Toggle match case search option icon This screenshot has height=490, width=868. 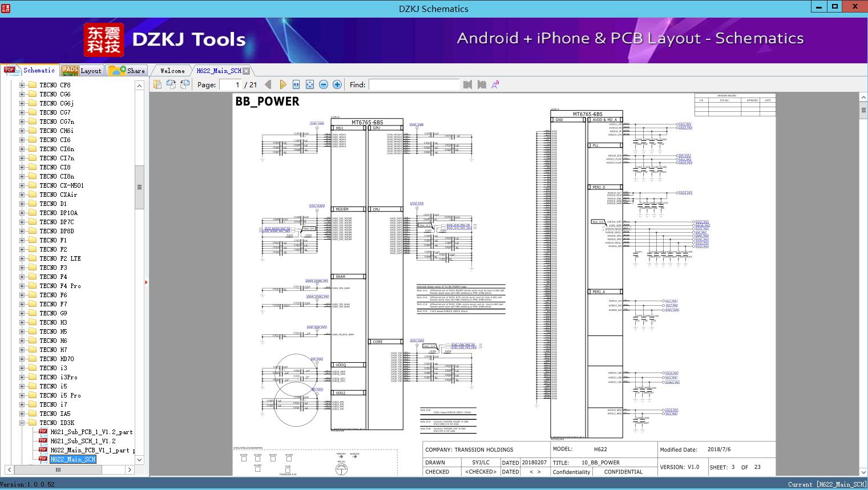[x=495, y=84]
